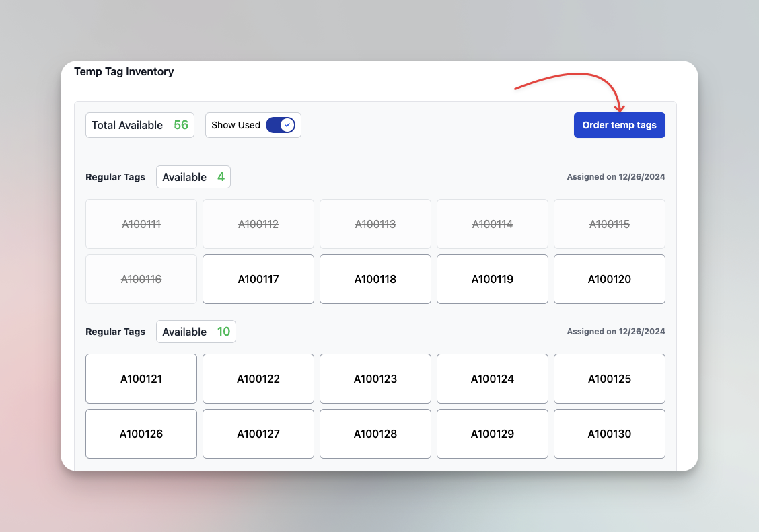Select tag A100125
The image size is (759, 532).
click(x=609, y=378)
